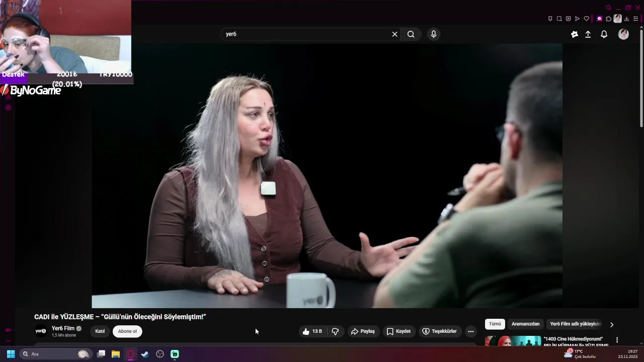644x362 pixels.
Task: Click the browser tab search icon
Action: 608,8
